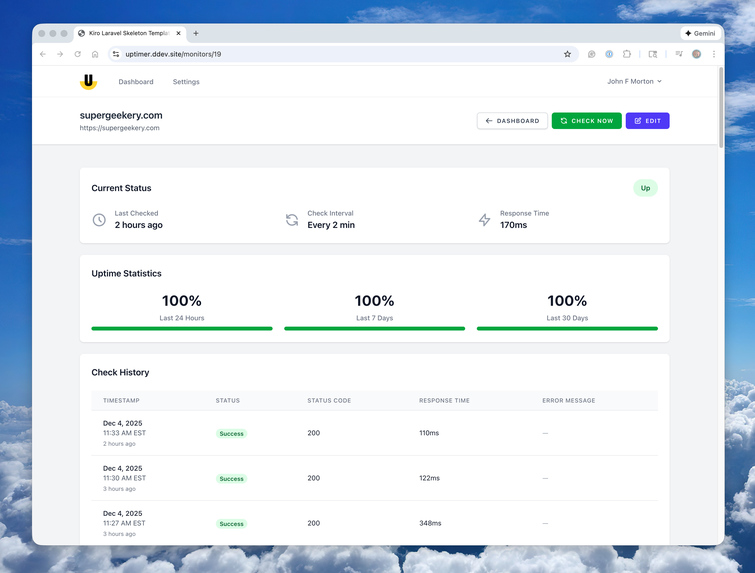Go back with browser back arrow
This screenshot has height=573, width=755.
tap(43, 54)
